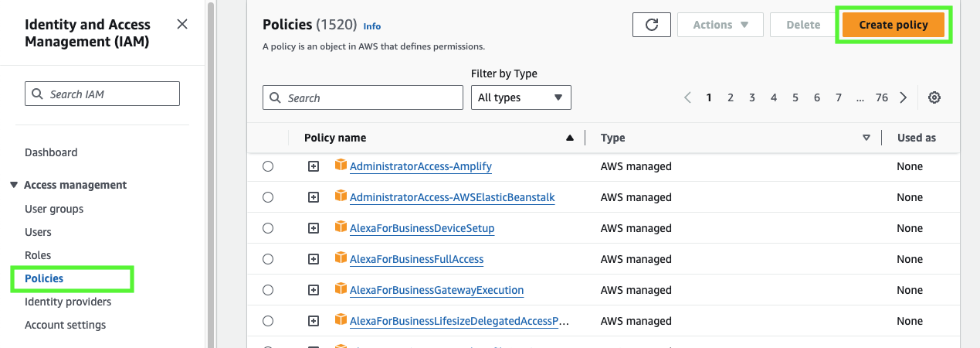
Task: Open the Filter by Type dropdown
Action: click(521, 97)
